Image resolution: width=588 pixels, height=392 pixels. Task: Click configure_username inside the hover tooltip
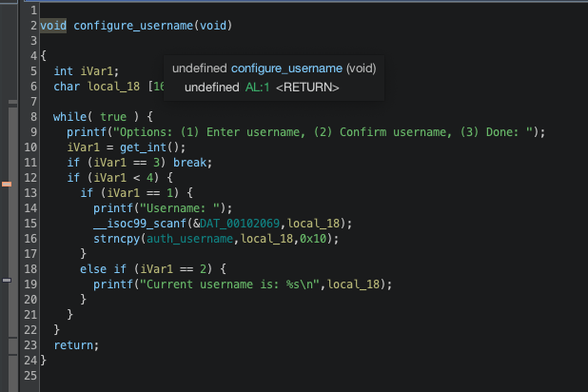click(285, 69)
